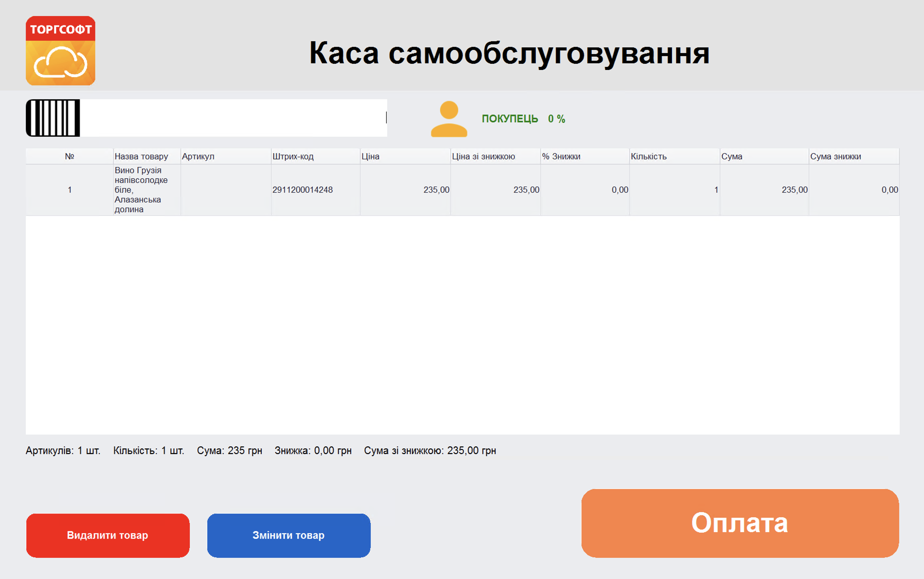Viewport: 924px width, 579px height.
Task: Open the ПОКУПЕЦЬ customer selection
Action: pyautogui.click(x=510, y=119)
